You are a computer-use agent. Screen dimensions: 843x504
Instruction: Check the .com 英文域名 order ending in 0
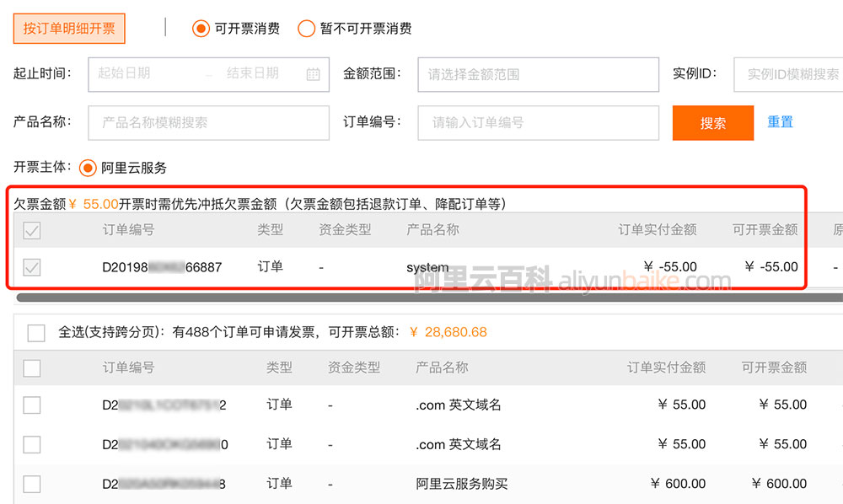click(32, 444)
